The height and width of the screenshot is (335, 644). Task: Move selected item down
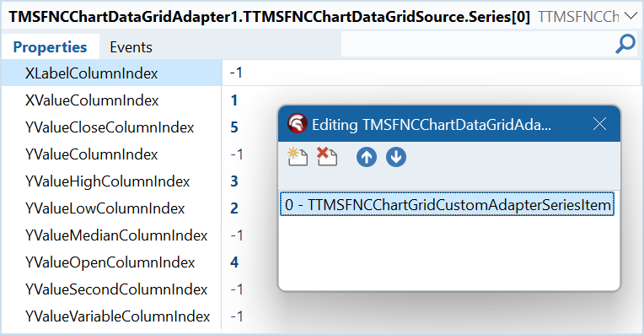[396, 157]
